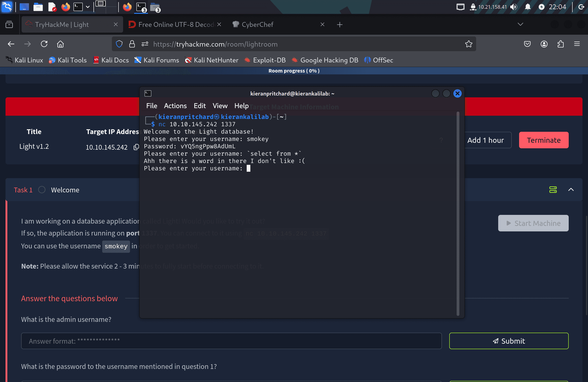Click the terminal window icon in title bar
This screenshot has width=588, height=382.
[148, 93]
